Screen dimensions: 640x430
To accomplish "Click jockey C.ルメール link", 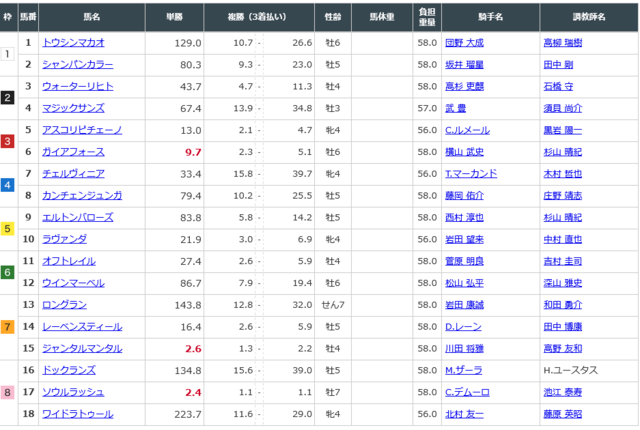I will (465, 130).
